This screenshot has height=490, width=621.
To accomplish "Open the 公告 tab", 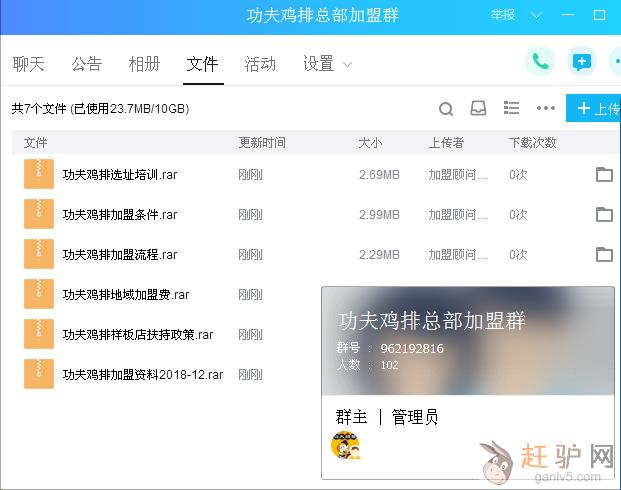I will click(x=87, y=64).
